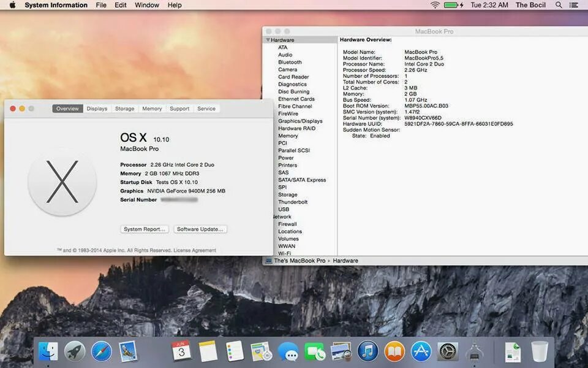The image size is (588, 368).
Task: Switch to the Memory tab
Action: 152,109
